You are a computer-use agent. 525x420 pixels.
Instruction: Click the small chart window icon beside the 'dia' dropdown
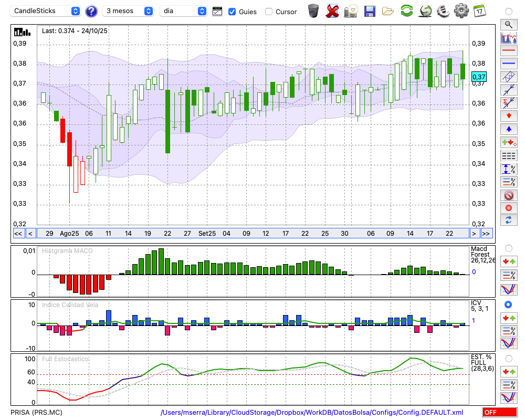point(217,12)
